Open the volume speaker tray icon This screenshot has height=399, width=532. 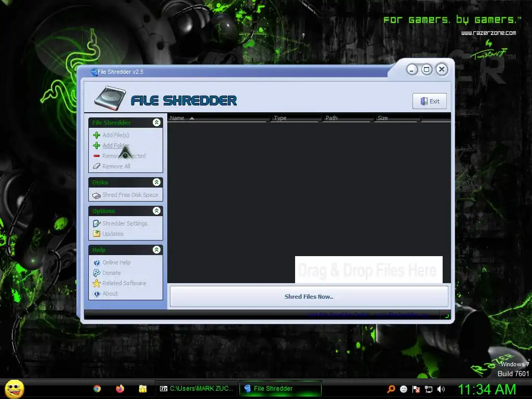(x=441, y=389)
